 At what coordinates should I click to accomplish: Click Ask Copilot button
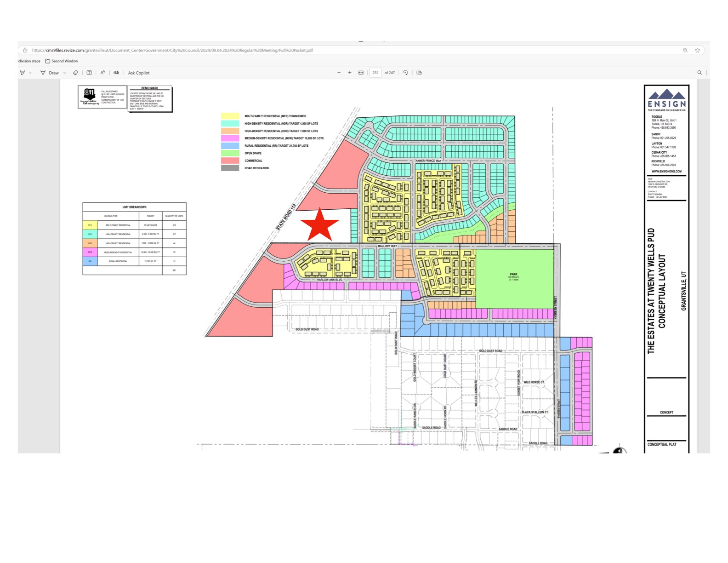pos(138,73)
